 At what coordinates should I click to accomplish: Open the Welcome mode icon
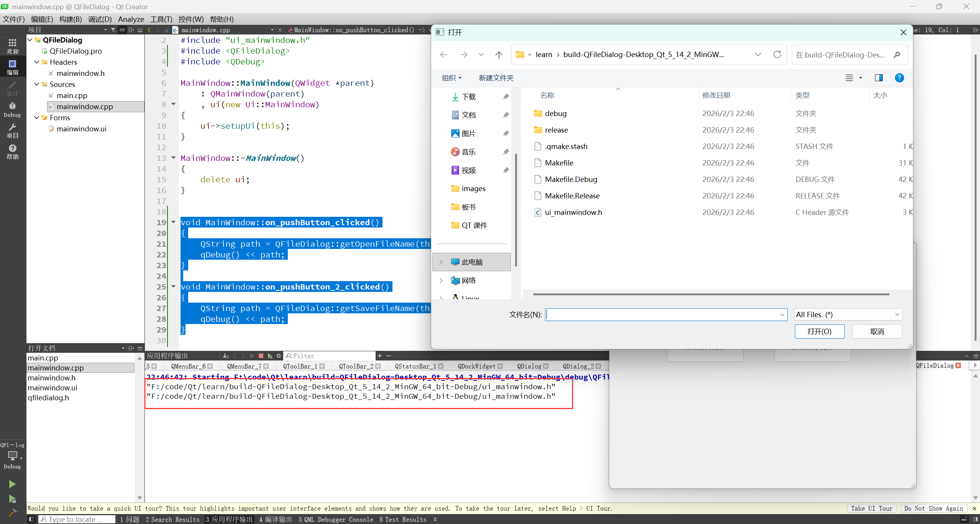(x=12, y=46)
